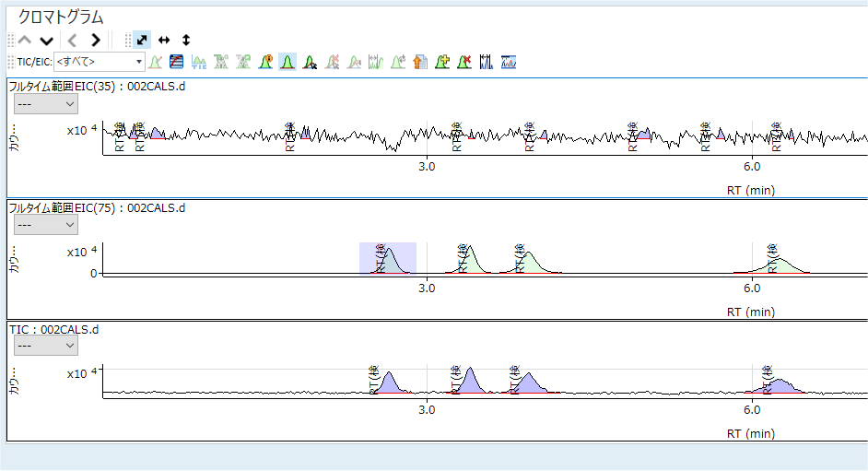Screen dimensions: 868x471
Task: Click the green peak with orange info badge
Action: point(265,62)
